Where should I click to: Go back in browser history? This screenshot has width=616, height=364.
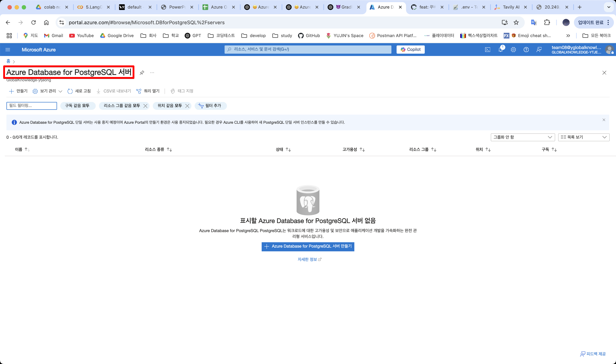[8, 23]
